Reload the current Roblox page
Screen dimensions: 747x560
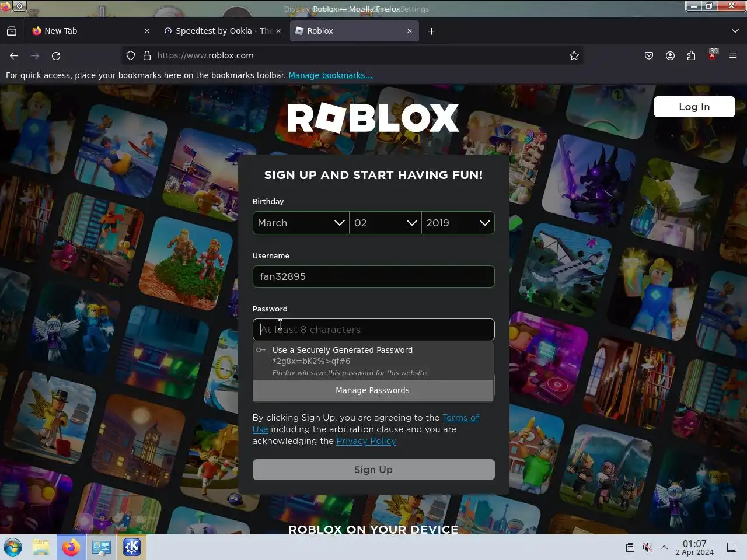coord(56,55)
